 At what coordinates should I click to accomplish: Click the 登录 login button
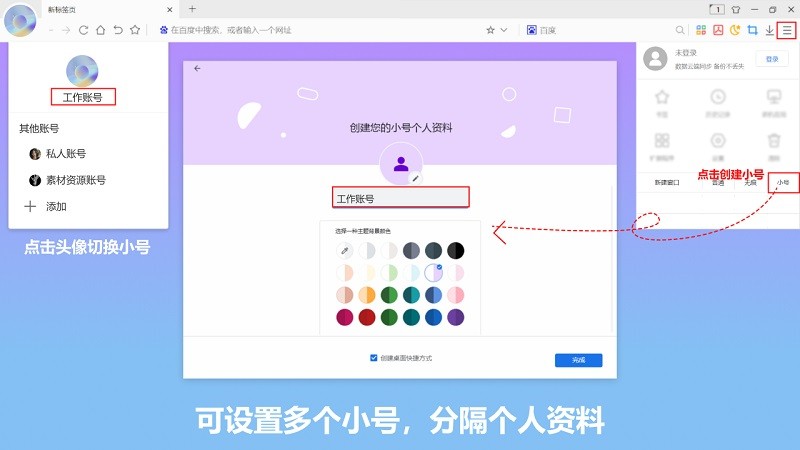(x=772, y=59)
